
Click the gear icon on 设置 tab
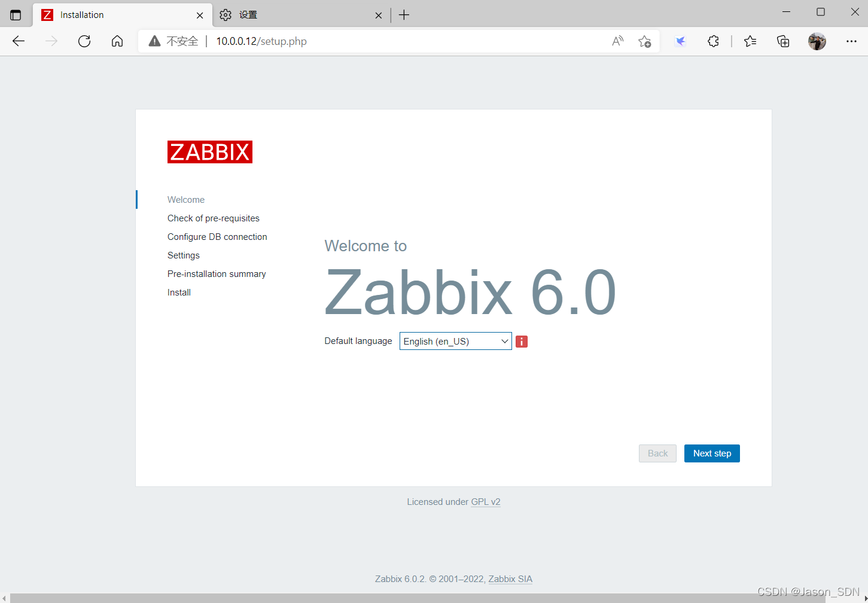coord(226,15)
